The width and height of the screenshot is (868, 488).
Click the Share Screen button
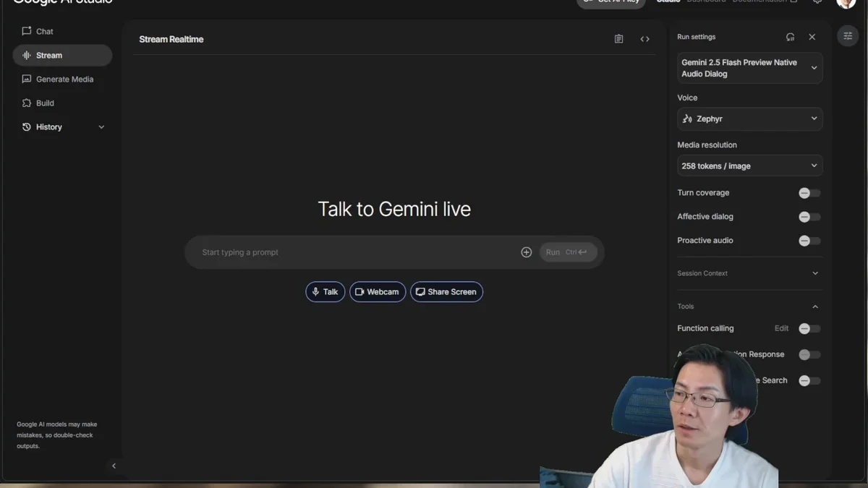(446, 292)
